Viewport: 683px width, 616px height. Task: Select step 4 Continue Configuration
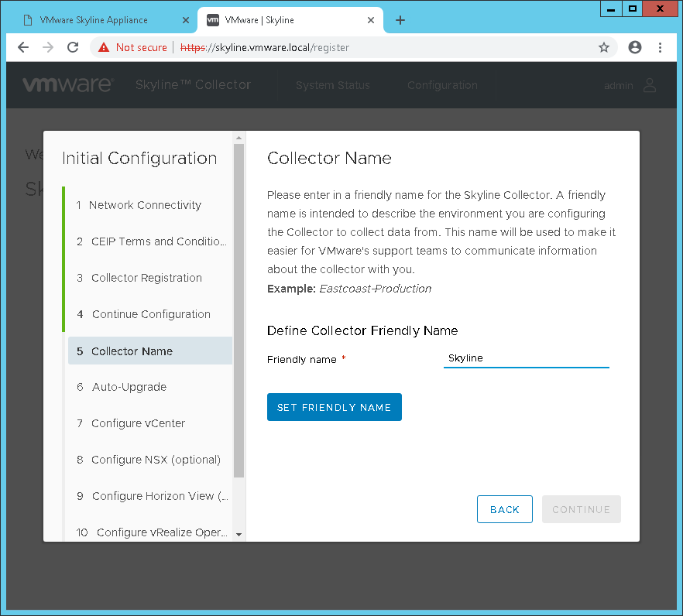click(x=149, y=314)
